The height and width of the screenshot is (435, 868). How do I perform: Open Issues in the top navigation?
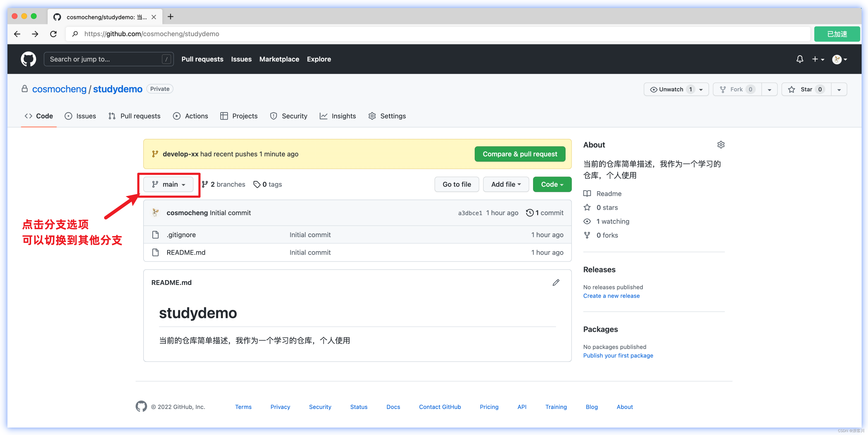pyautogui.click(x=241, y=59)
